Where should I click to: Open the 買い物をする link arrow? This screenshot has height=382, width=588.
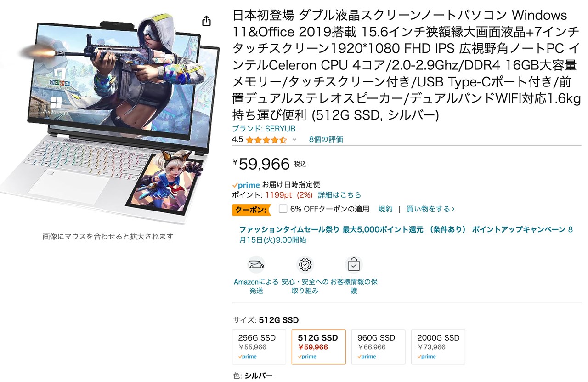click(x=430, y=209)
